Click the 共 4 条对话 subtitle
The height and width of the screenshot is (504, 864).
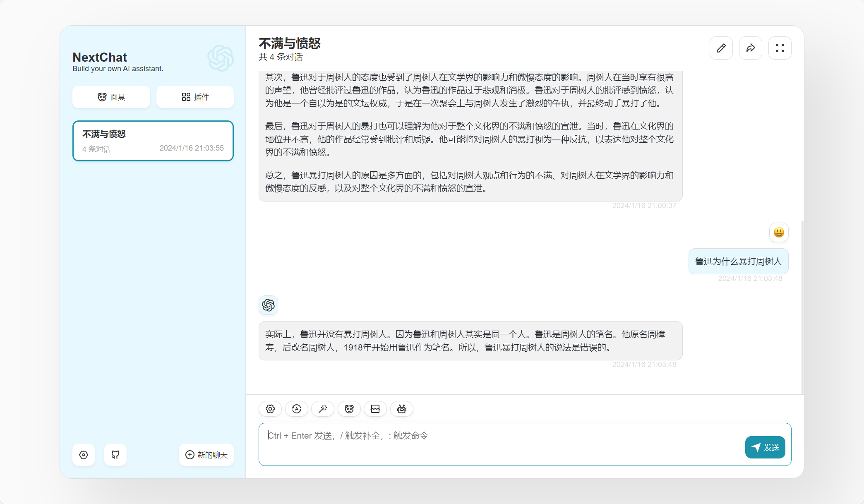[281, 57]
